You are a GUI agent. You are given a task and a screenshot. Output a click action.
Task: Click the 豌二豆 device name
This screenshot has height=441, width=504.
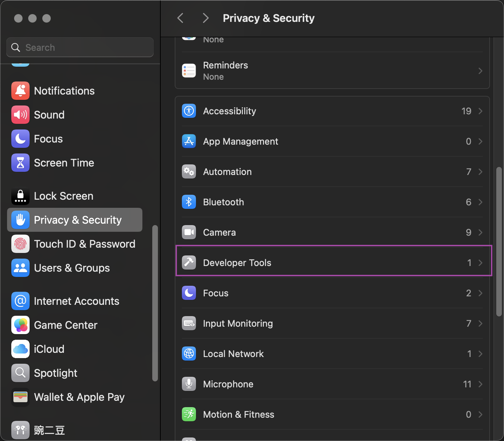49,430
